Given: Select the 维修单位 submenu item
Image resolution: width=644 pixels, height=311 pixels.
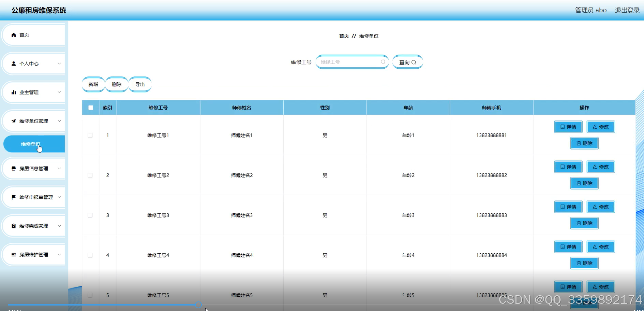Looking at the screenshot, I should point(34,144).
